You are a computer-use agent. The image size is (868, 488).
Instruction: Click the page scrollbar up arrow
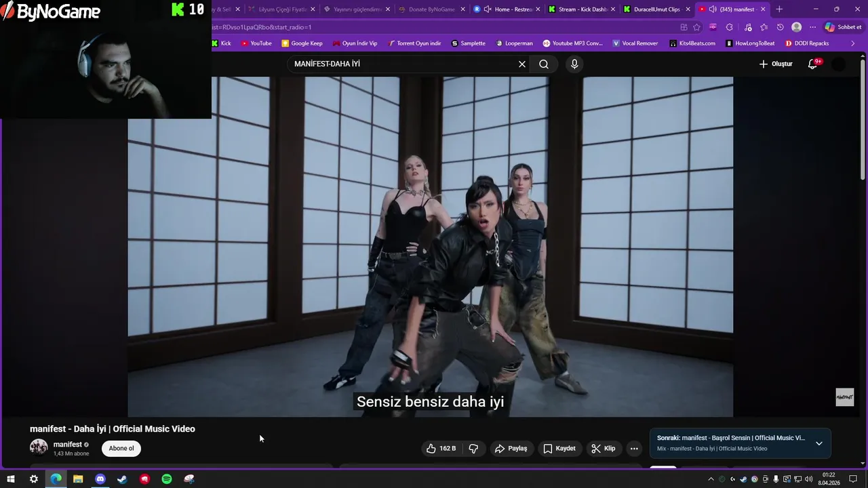click(x=863, y=57)
